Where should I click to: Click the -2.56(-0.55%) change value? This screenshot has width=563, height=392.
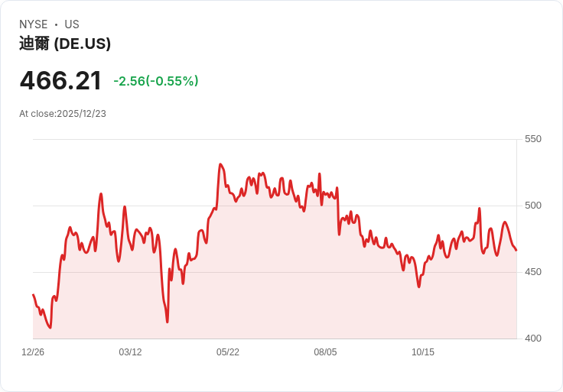coord(156,81)
